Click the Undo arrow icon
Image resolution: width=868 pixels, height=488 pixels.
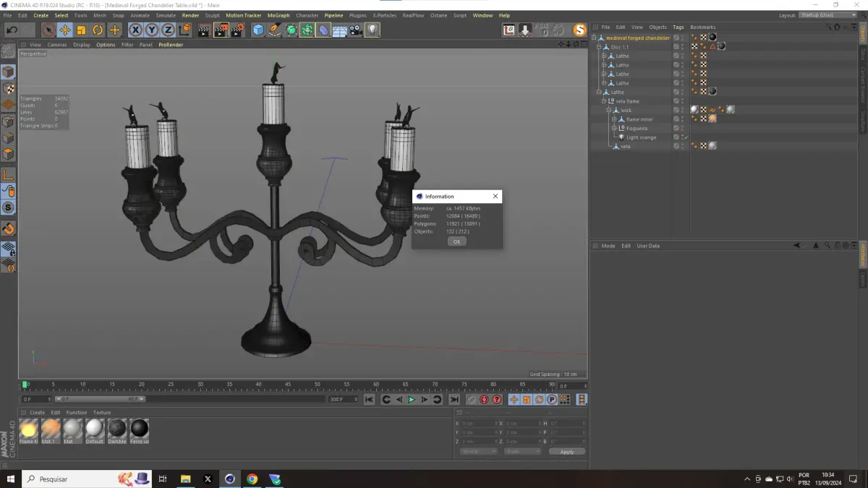[x=12, y=30]
